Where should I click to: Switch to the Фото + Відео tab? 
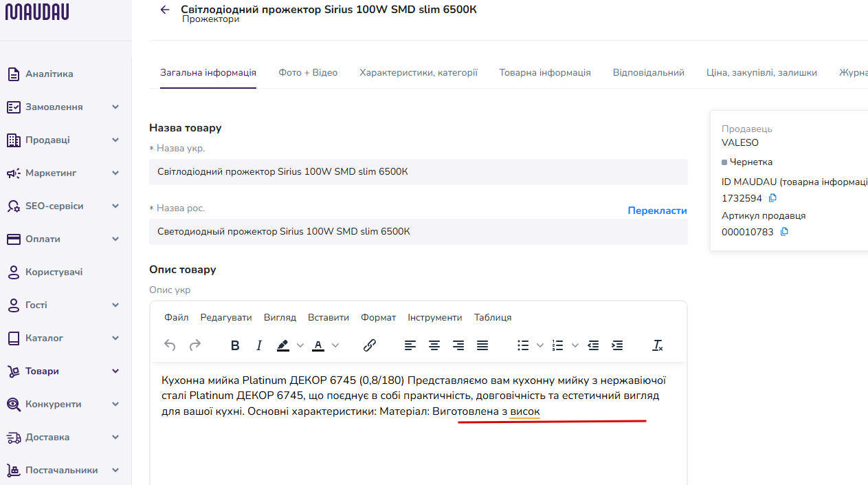pos(308,72)
